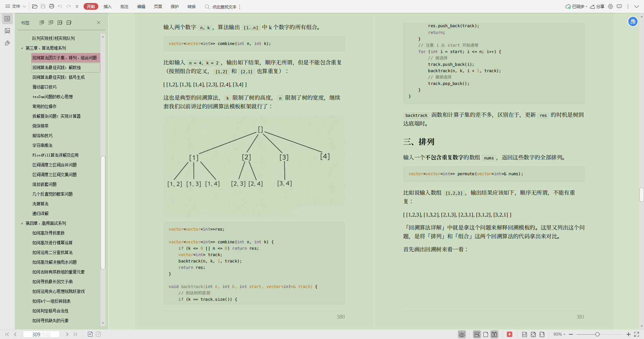Switch to the 插入 tab
This screenshot has width=644, height=339.
coord(107,6)
